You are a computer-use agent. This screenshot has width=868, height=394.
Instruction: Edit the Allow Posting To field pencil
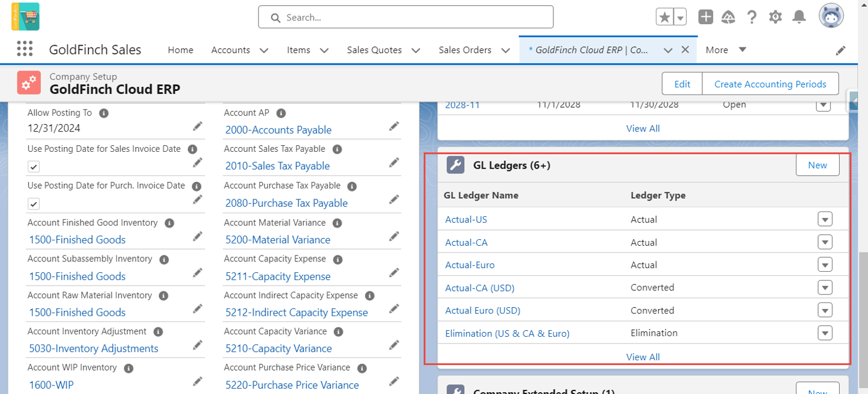coord(198,126)
